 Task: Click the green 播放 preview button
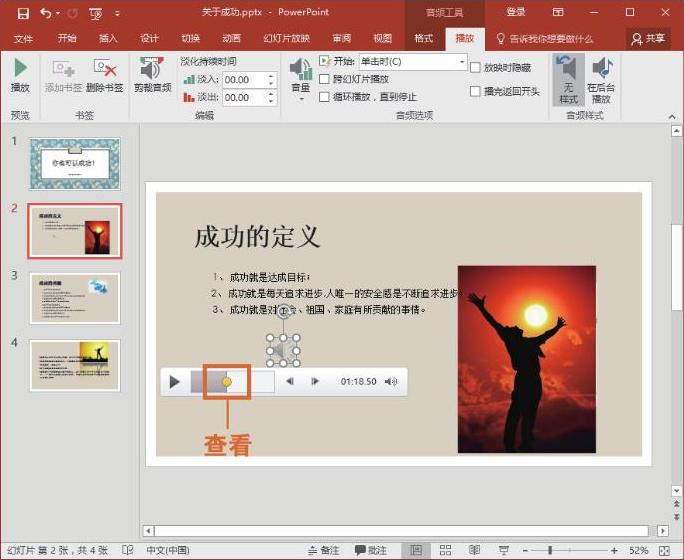tap(20, 75)
